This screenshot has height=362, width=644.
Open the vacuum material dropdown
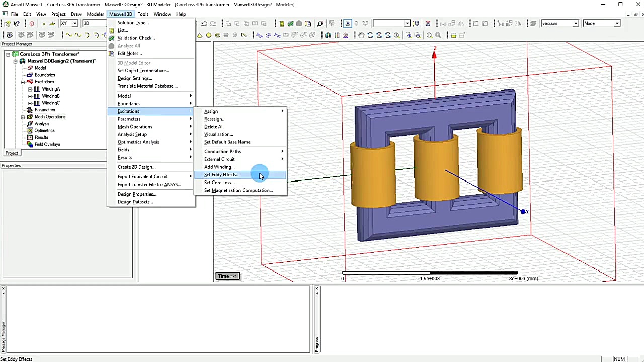[x=575, y=24]
